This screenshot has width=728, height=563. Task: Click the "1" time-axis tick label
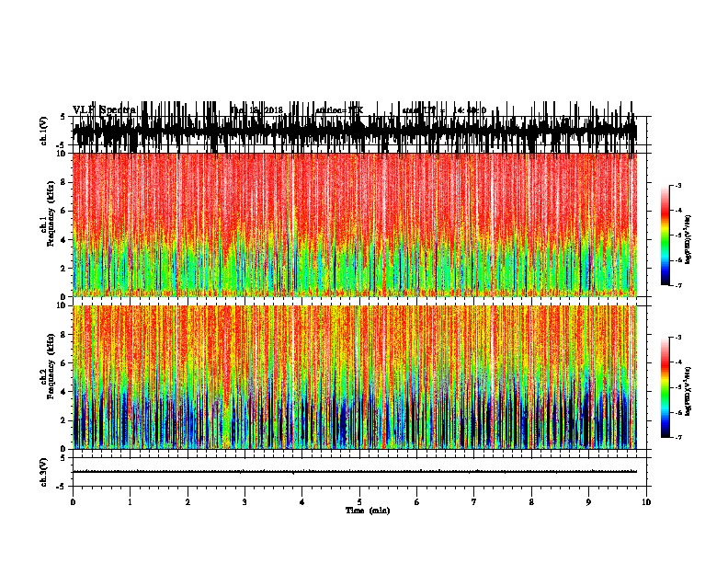pos(130,502)
